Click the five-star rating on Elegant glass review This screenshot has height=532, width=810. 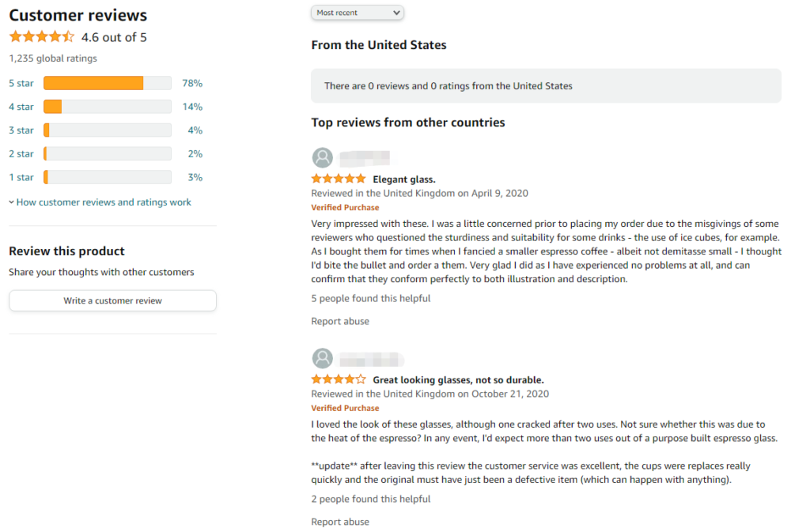point(339,179)
